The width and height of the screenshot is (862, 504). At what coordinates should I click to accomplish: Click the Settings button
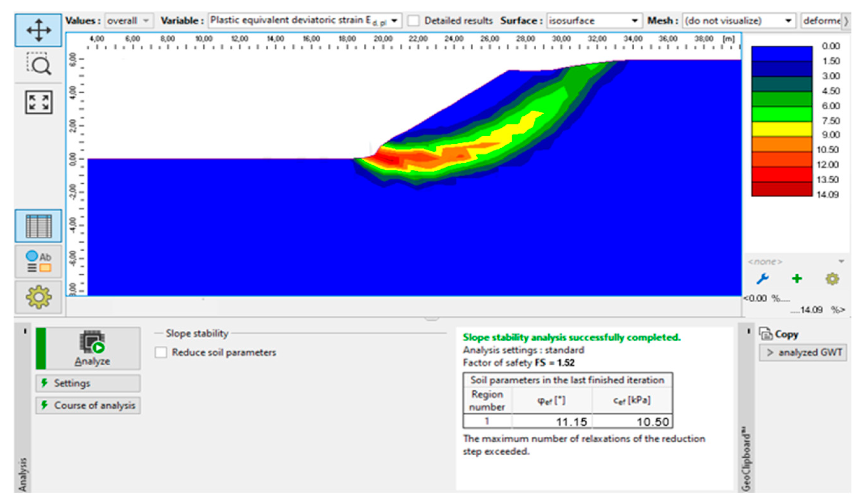88,383
